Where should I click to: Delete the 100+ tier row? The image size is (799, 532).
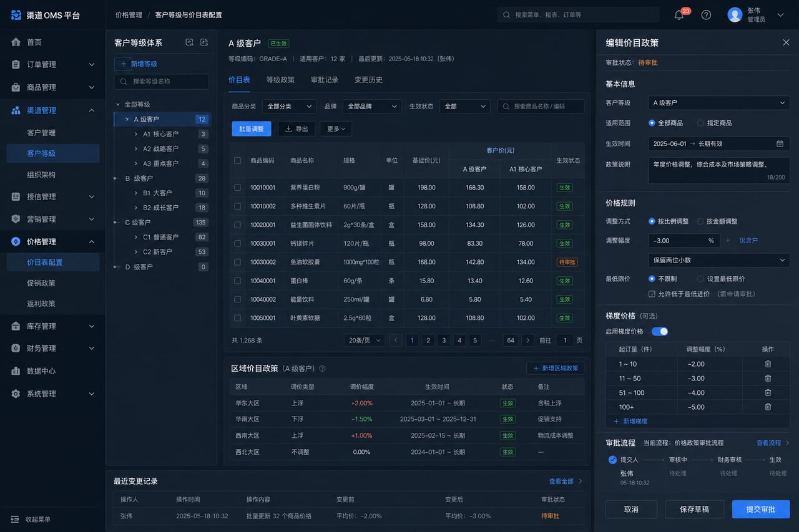point(768,407)
